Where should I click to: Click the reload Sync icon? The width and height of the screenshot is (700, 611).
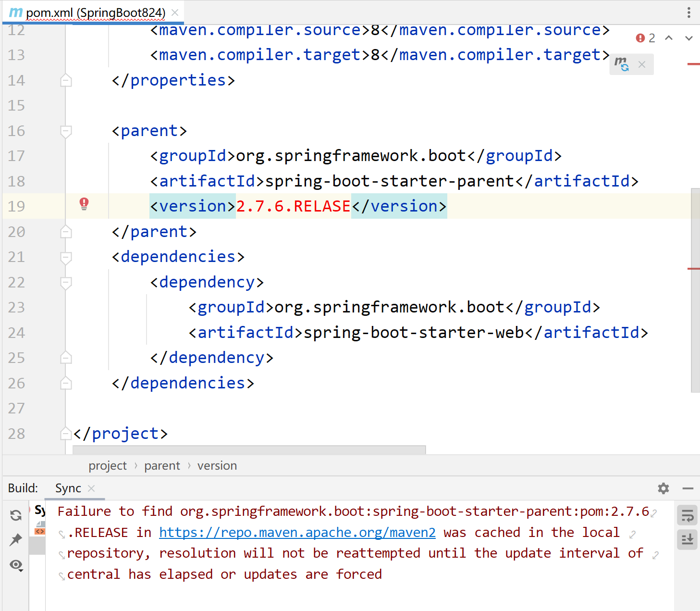point(16,515)
